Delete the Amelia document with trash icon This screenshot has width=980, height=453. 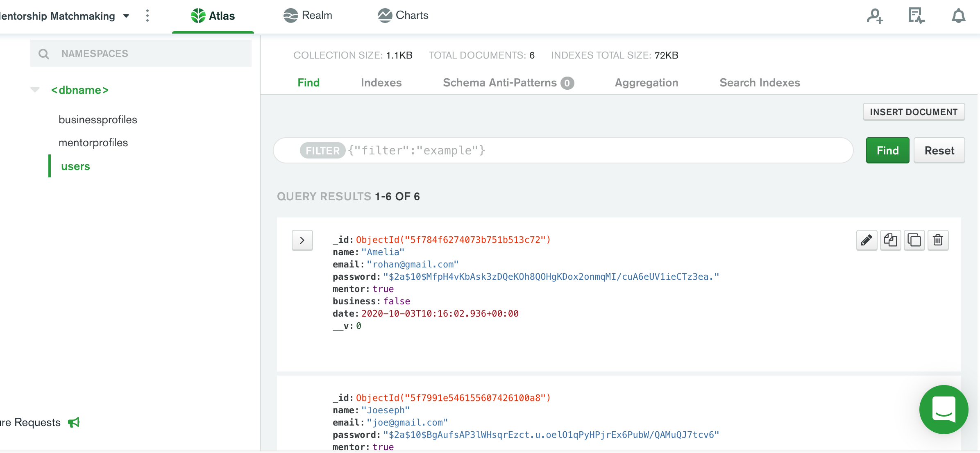[938, 240]
